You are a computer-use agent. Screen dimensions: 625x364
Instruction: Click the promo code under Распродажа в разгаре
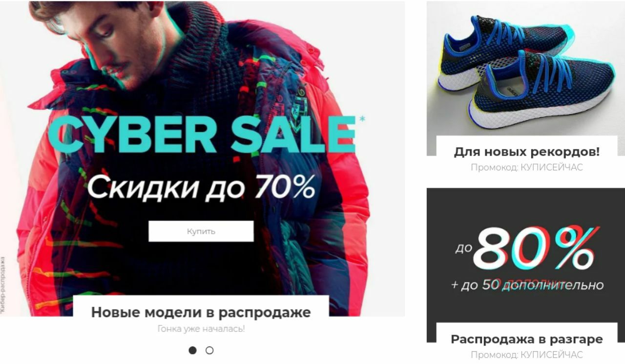point(526,355)
